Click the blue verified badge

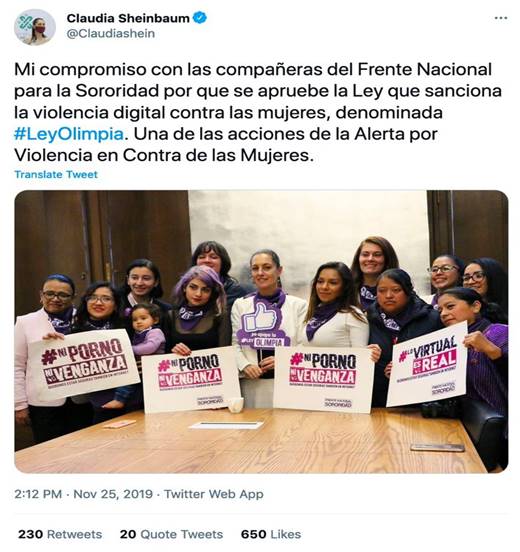click(x=200, y=18)
